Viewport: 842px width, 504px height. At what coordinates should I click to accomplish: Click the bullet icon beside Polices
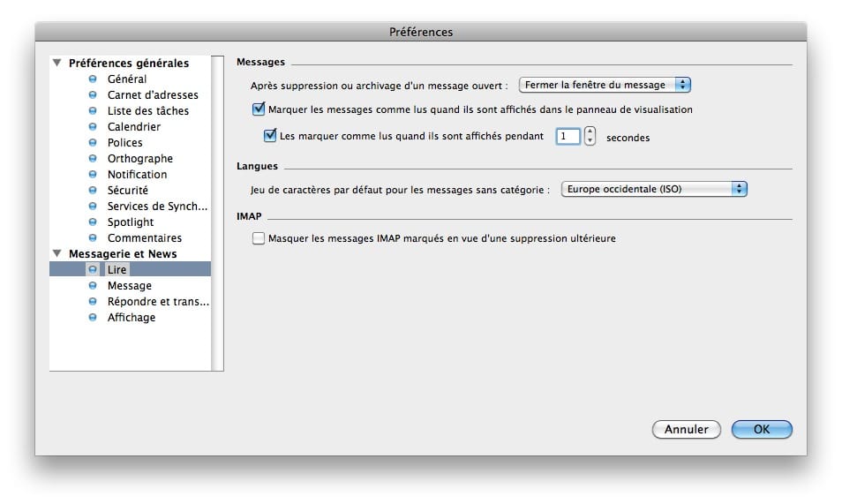[93, 142]
